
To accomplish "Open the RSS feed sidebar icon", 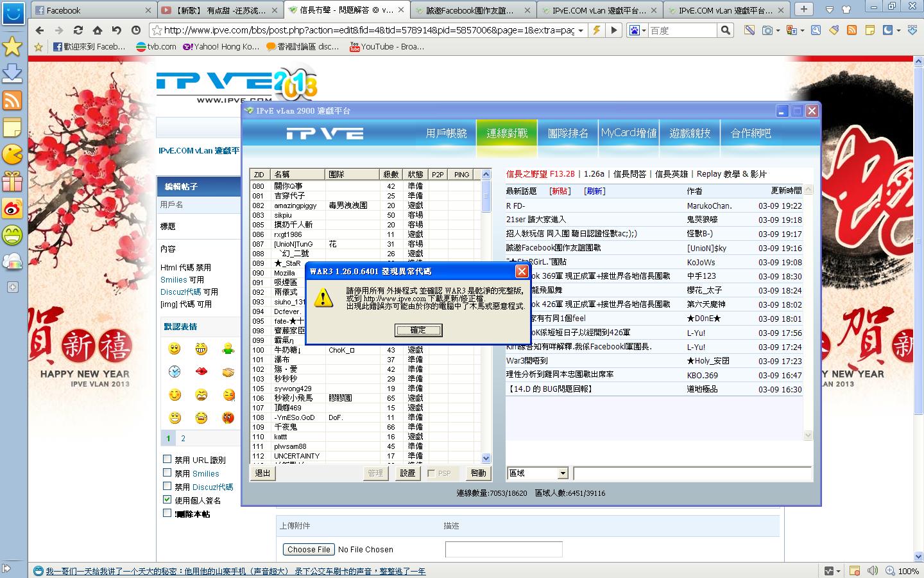I will point(12,101).
